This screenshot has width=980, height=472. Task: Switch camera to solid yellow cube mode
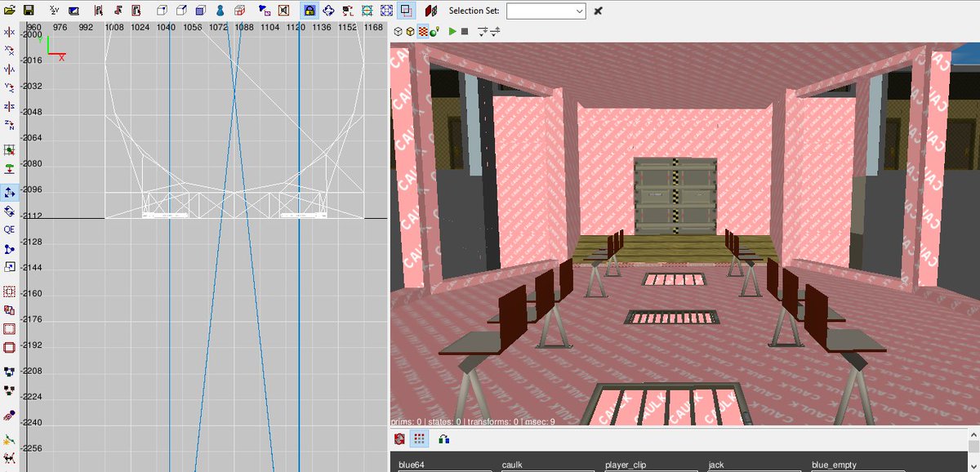411,31
